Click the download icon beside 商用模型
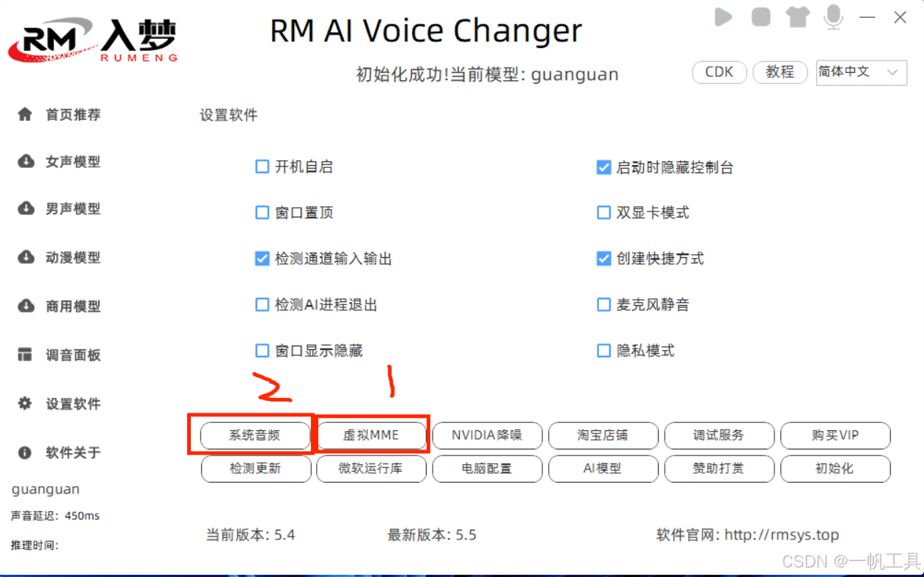Image resolution: width=924 pixels, height=577 pixels. (25, 306)
